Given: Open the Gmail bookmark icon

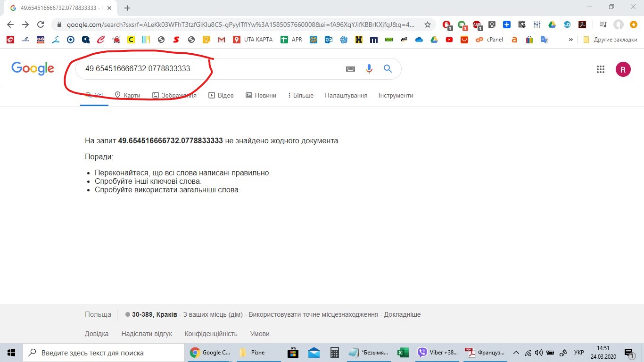Looking at the screenshot, I should pyautogui.click(x=222, y=40).
